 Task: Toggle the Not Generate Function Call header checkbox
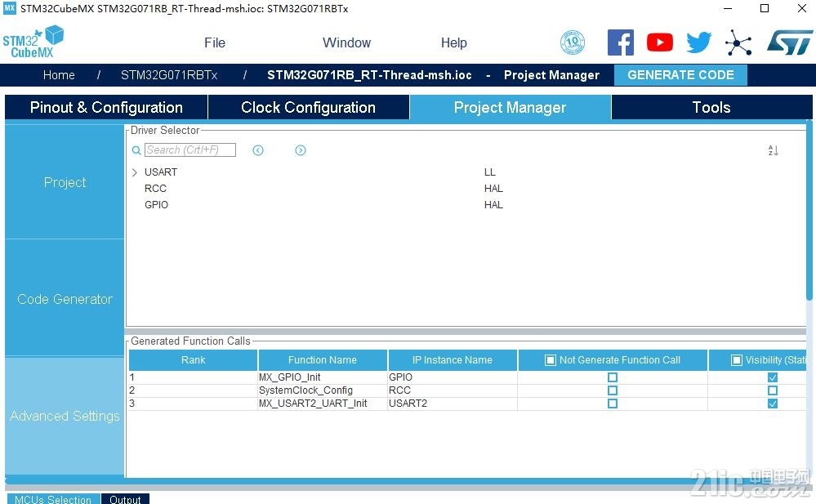(x=550, y=360)
